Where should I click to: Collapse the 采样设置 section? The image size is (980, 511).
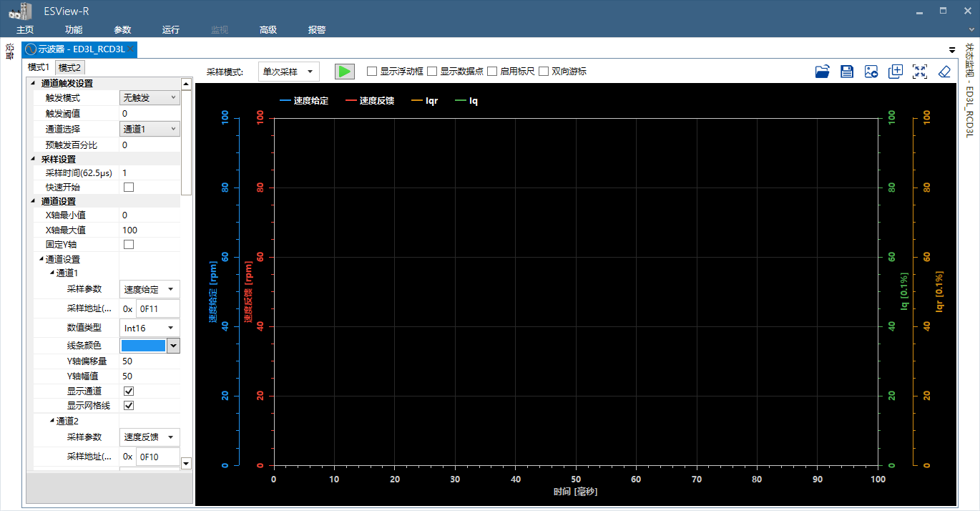click(33, 160)
